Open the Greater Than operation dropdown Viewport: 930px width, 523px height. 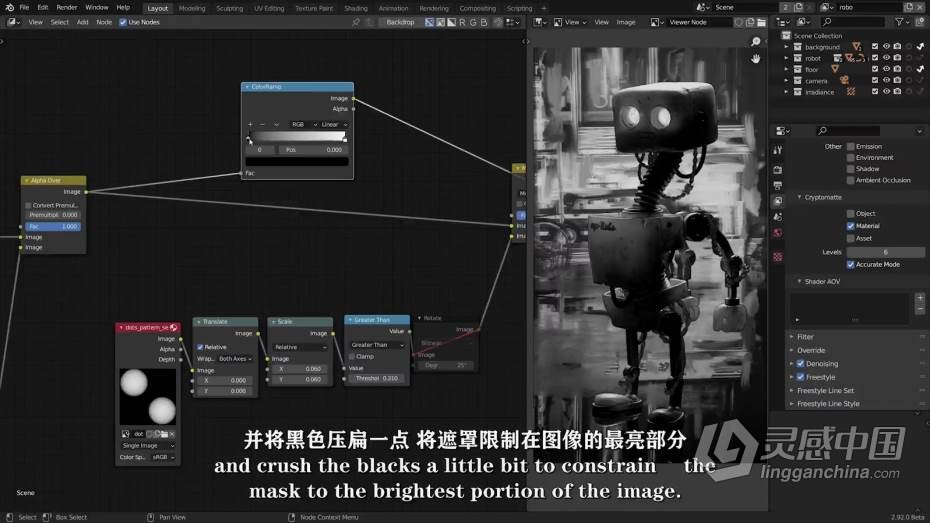(377, 345)
